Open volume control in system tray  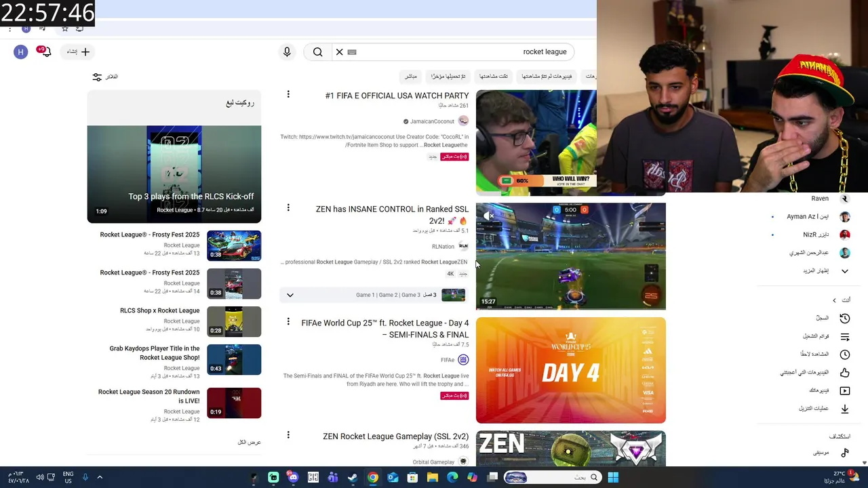click(40, 477)
